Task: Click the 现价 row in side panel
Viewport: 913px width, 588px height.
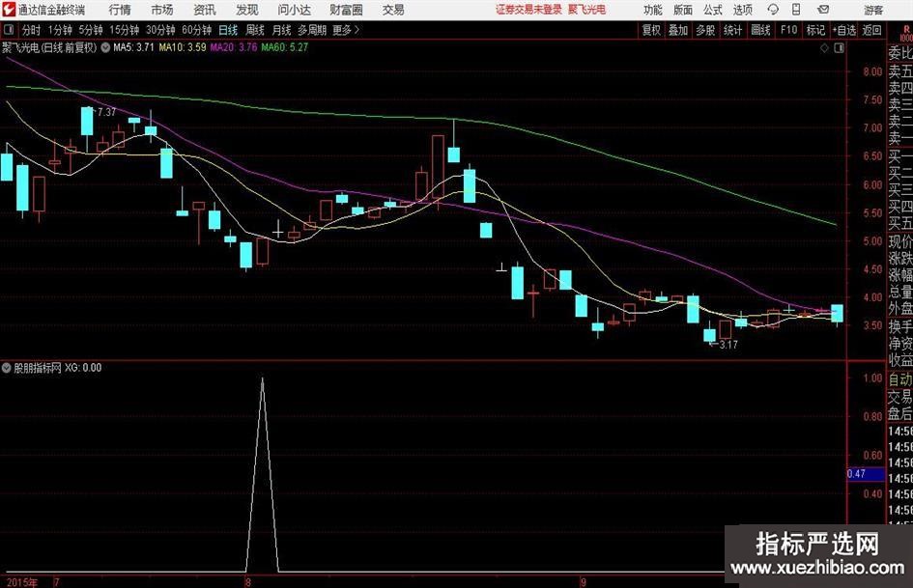Action: click(900, 241)
